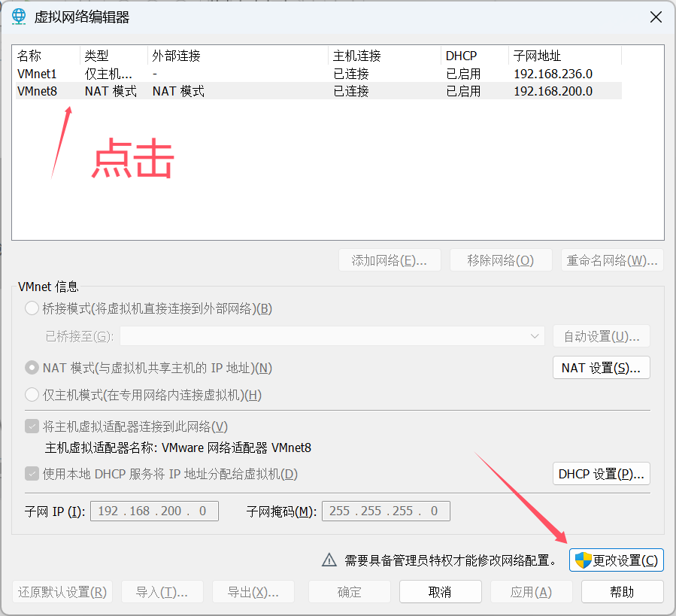Click the DHCP column header
Screen dimensions: 676x616
(x=475, y=56)
